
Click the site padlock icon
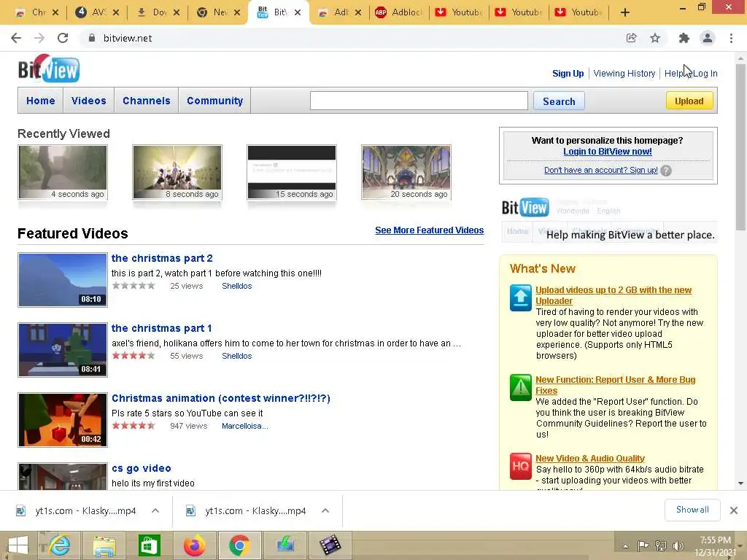coord(91,38)
